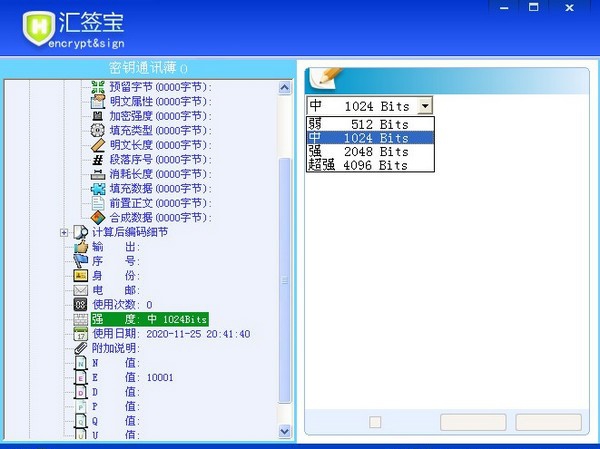
Task: Choose 超强 4096 Bits option
Action: point(370,165)
